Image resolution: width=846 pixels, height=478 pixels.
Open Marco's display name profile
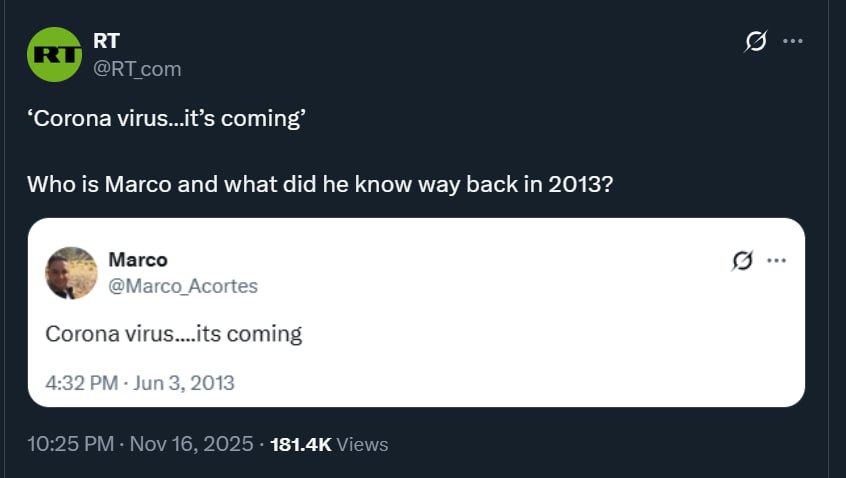tap(137, 259)
